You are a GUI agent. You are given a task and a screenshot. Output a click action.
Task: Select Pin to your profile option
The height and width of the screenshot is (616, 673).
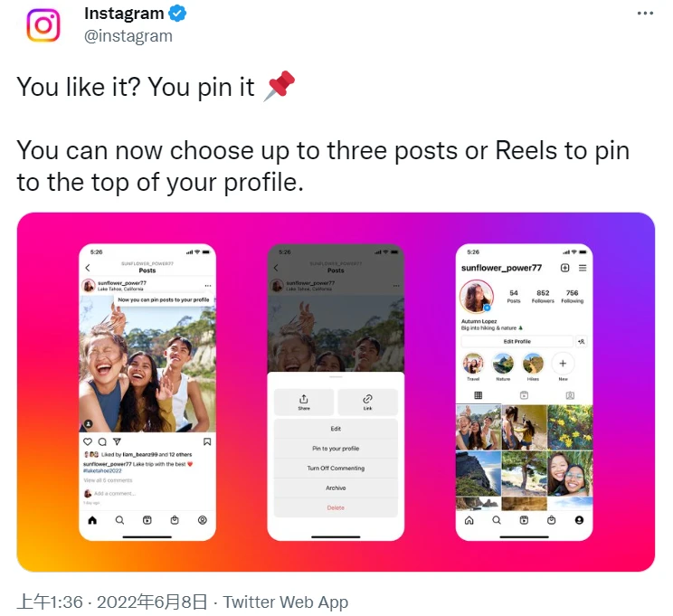(x=336, y=448)
